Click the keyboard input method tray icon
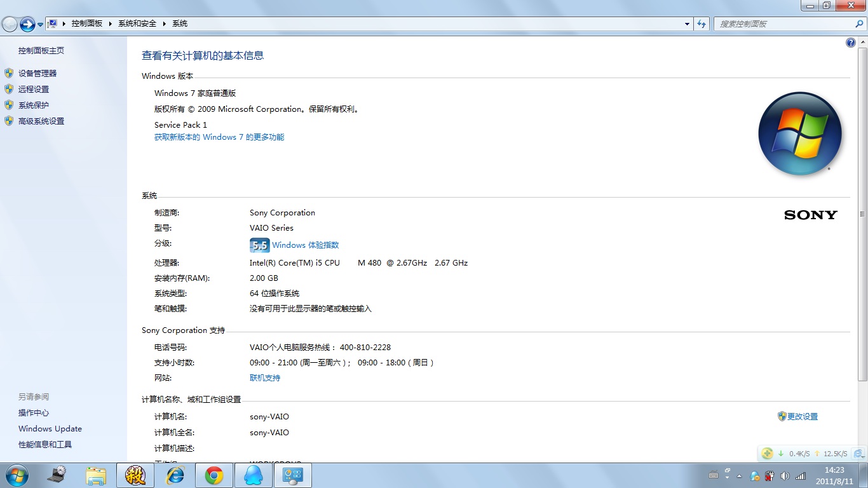The height and width of the screenshot is (488, 868). point(713,475)
